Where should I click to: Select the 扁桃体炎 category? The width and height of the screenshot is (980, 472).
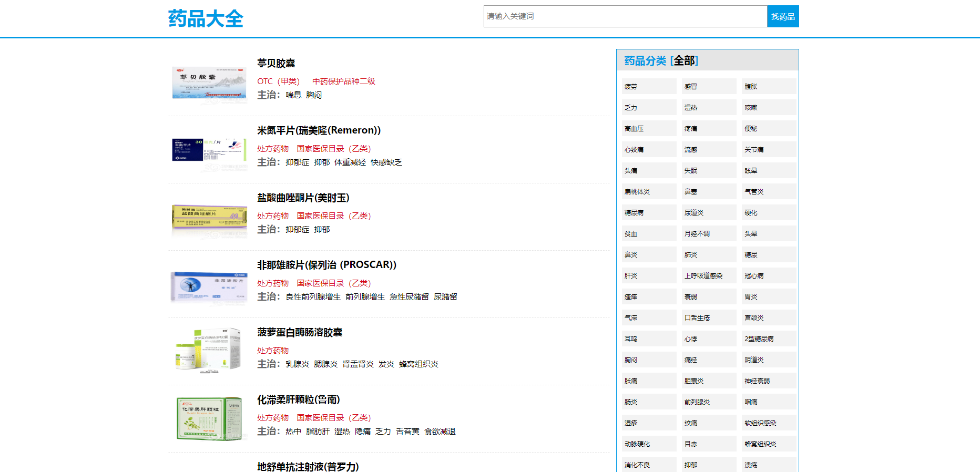pyautogui.click(x=649, y=192)
